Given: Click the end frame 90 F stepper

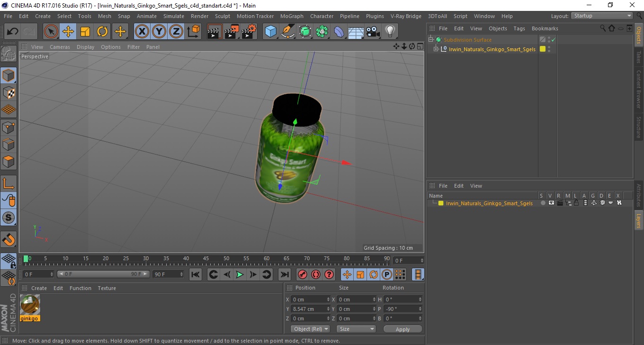Looking at the screenshot, I should point(180,274).
